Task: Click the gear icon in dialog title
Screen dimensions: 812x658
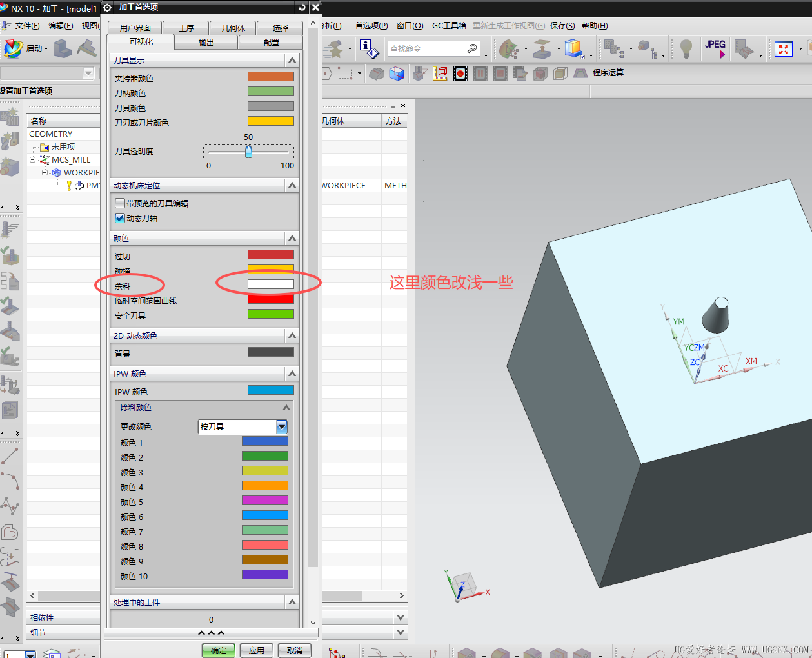Action: [108, 7]
